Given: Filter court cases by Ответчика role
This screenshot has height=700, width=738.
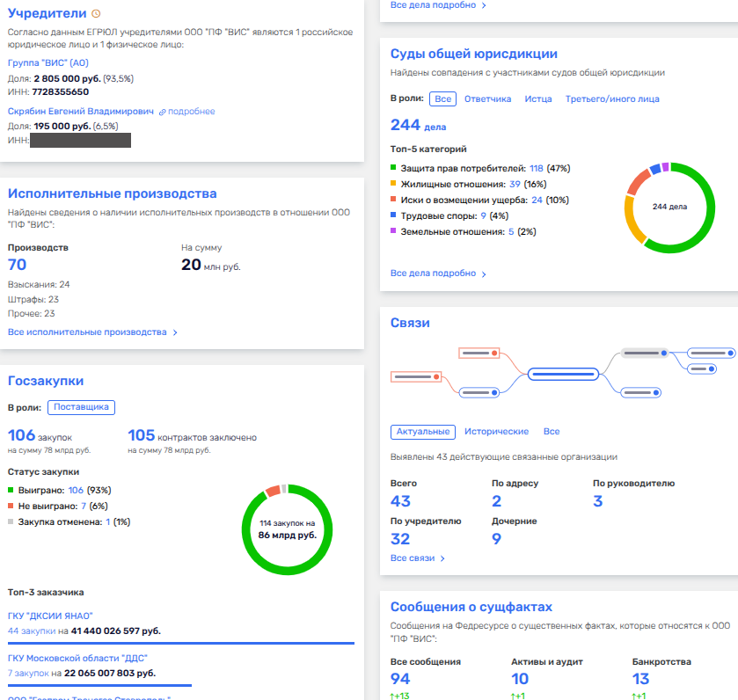Looking at the screenshot, I should 487,98.
